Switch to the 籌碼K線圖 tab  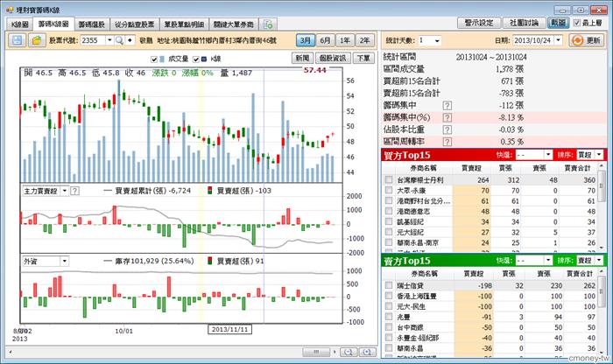[53, 24]
